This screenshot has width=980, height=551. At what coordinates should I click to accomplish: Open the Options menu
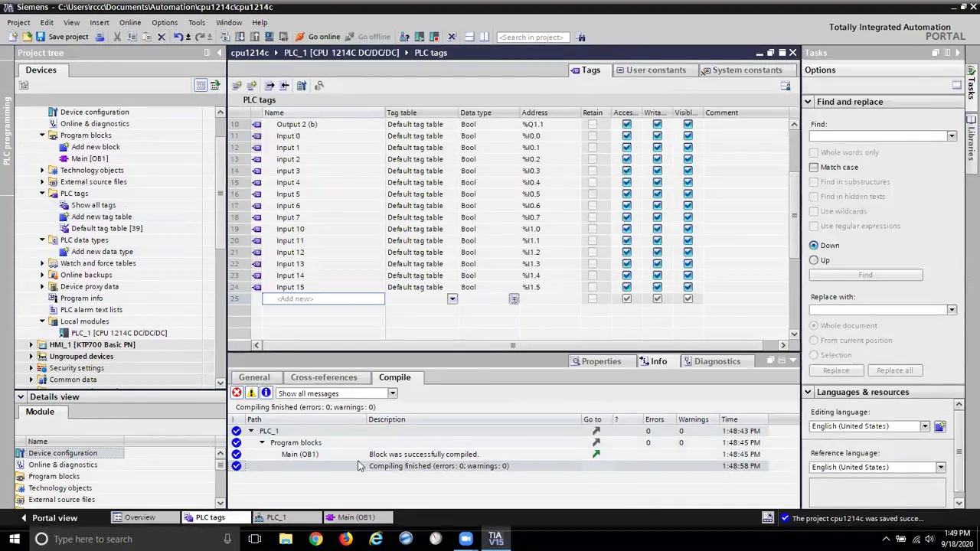(x=164, y=22)
